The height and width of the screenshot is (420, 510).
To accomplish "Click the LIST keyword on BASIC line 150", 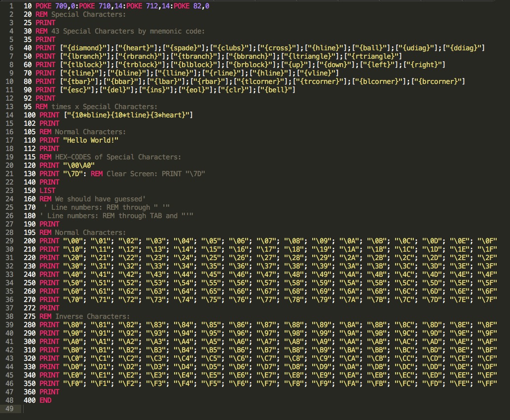I will click(x=47, y=191).
